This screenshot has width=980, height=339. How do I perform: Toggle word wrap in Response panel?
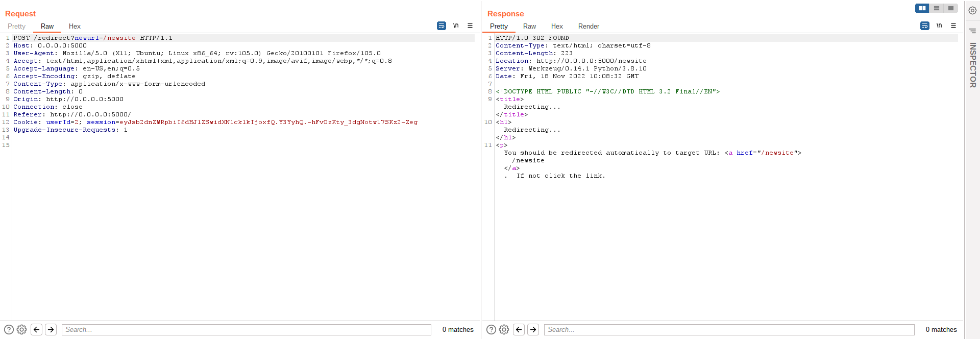[925, 26]
